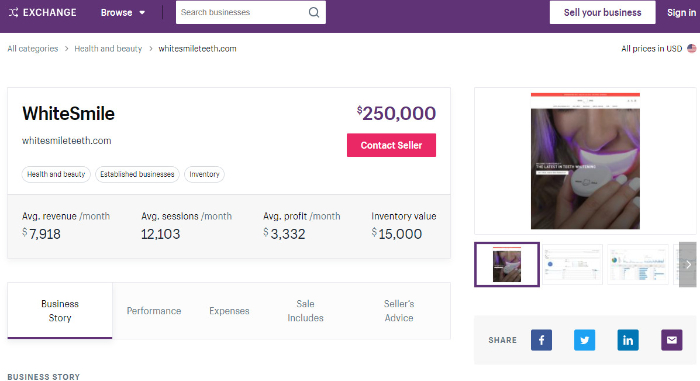Viewport: 700px width, 381px height.
Task: Share listing via email icon
Action: click(671, 340)
